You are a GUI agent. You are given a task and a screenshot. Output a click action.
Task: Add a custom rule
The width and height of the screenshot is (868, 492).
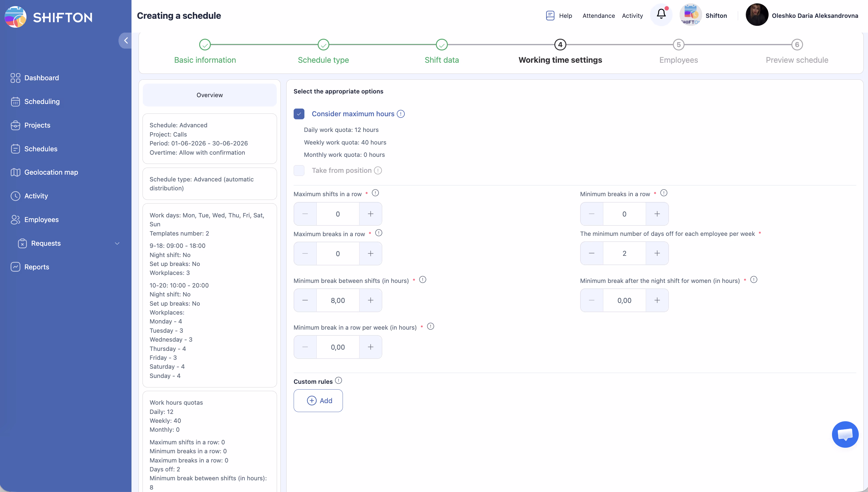tap(318, 401)
